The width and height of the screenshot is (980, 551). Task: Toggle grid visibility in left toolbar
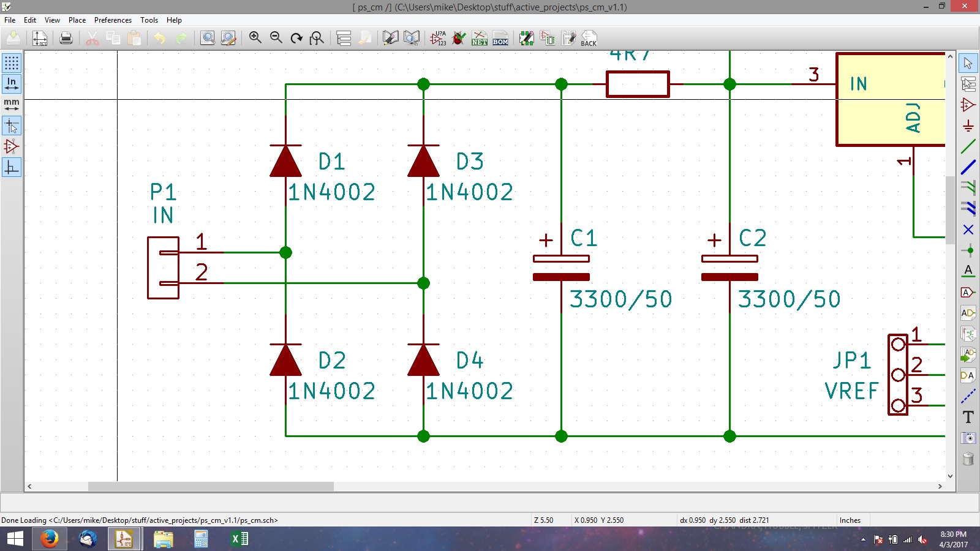pyautogui.click(x=12, y=62)
